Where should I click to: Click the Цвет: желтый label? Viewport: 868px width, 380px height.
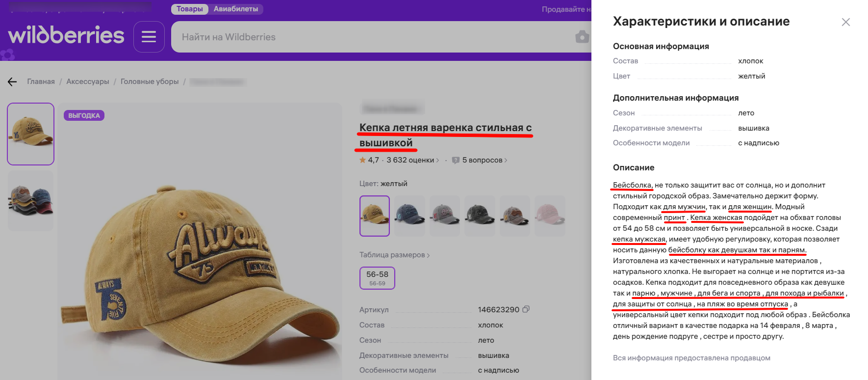tap(383, 184)
